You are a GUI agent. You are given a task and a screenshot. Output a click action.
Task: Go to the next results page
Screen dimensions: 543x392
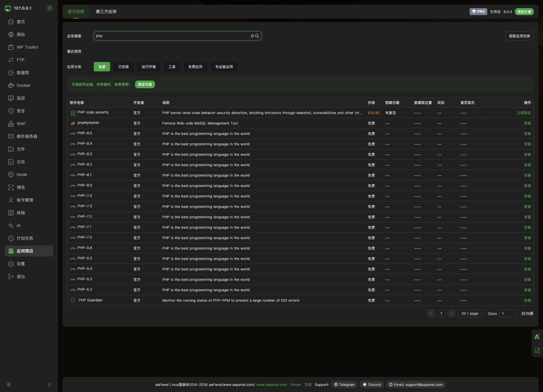(x=452, y=314)
